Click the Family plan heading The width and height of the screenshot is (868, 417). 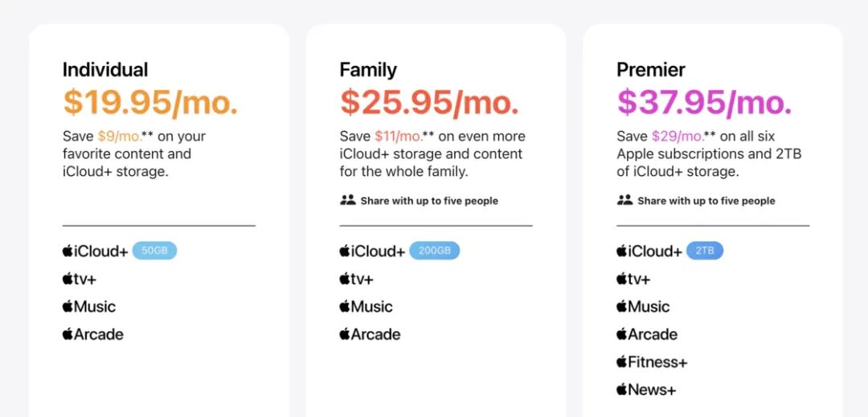coord(368,70)
